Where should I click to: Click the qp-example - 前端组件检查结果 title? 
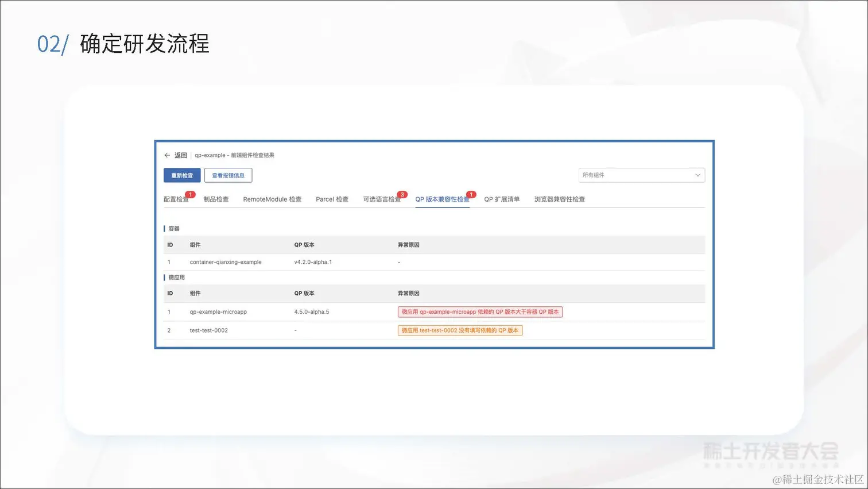234,155
